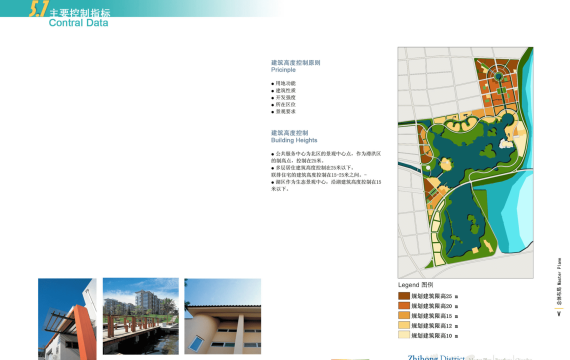Click the 'Zhihong District' footer text
570x360 pixels.
(x=436, y=357)
